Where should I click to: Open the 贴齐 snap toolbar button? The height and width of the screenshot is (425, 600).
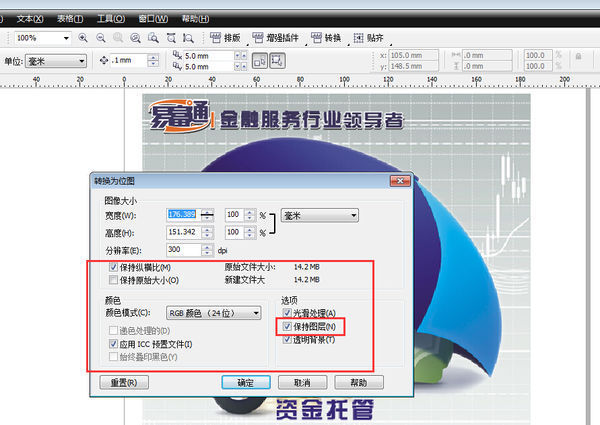coord(368,37)
